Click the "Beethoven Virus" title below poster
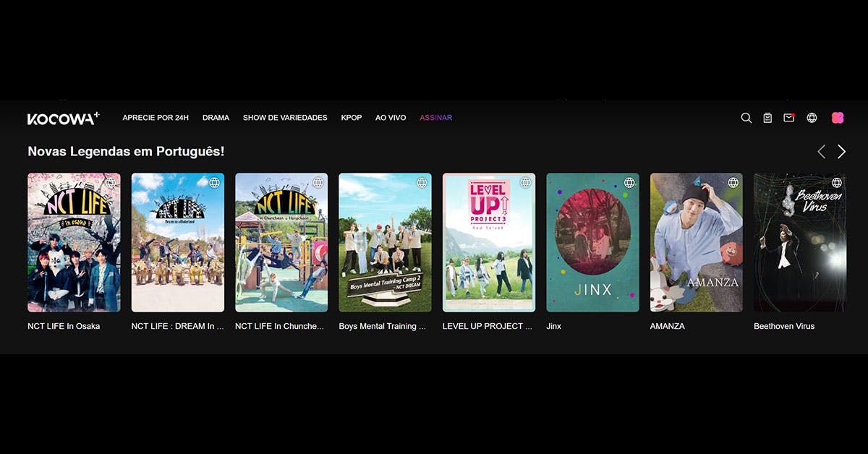 [784, 326]
